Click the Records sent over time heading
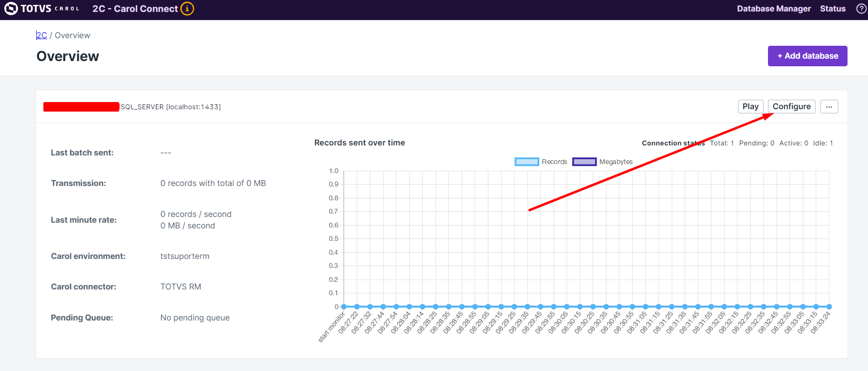This screenshot has height=371, width=868. click(359, 143)
